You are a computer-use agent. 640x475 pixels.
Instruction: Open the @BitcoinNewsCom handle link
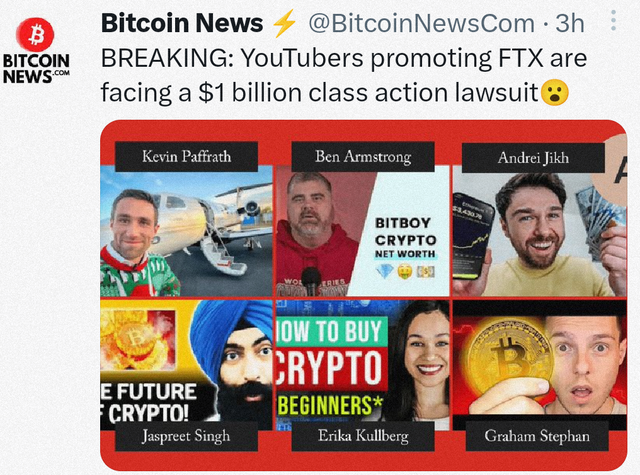tap(422, 23)
